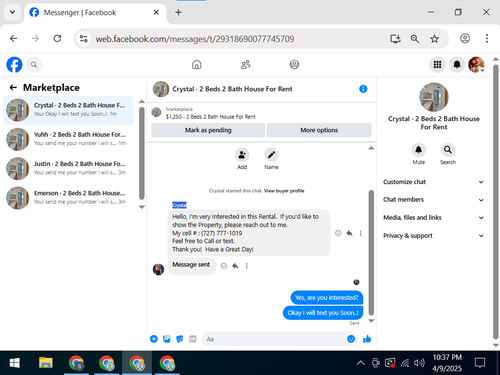Open the Crystal conversation in chat list
Image resolution: width=500 pixels, height=375 pixels.
pyautogui.click(x=69, y=110)
